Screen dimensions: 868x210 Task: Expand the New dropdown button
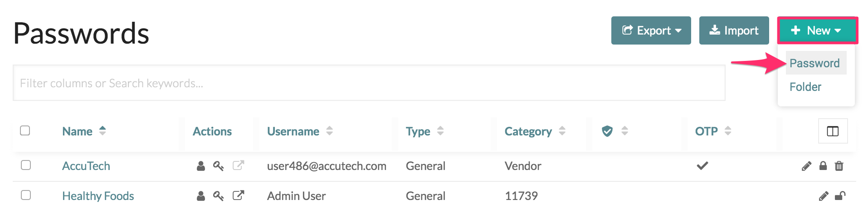click(x=818, y=30)
